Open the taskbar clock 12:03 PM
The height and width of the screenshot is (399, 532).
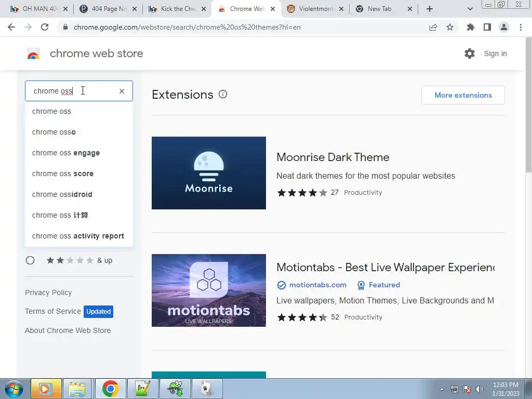click(x=506, y=389)
